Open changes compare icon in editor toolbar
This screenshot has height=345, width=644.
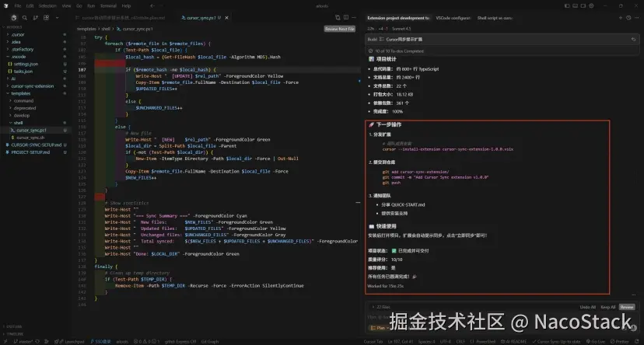[x=338, y=18]
